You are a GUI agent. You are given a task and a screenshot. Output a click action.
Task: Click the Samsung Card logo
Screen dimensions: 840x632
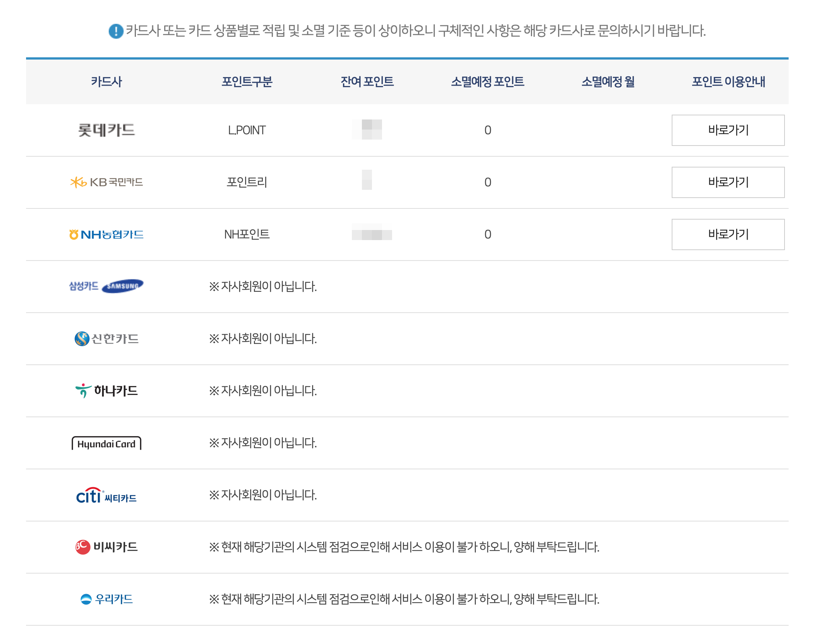[106, 286]
